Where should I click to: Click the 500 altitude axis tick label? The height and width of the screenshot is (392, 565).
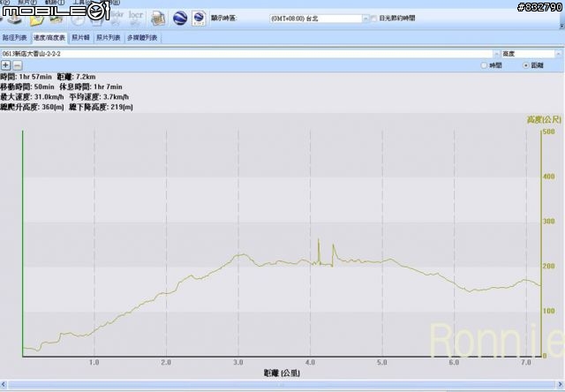(x=549, y=132)
